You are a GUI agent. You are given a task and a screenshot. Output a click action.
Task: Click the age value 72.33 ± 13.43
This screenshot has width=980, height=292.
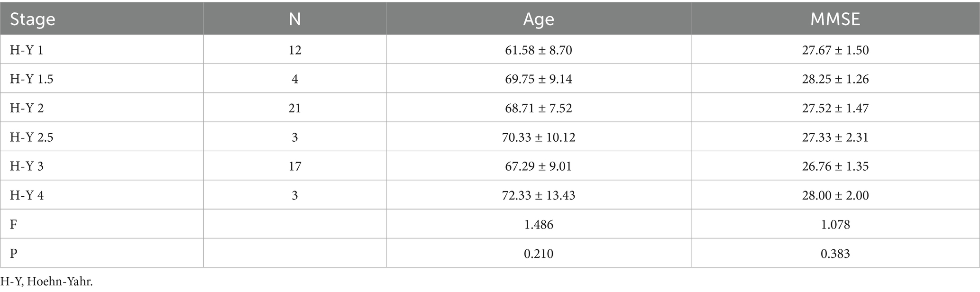click(x=538, y=195)
